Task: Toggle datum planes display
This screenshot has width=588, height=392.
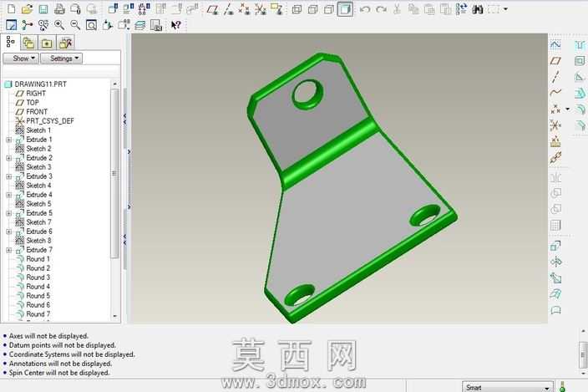Action: click(x=213, y=9)
